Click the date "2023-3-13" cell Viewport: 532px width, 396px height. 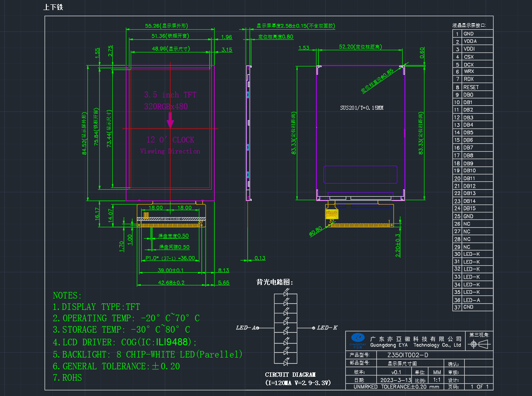tap(394, 380)
